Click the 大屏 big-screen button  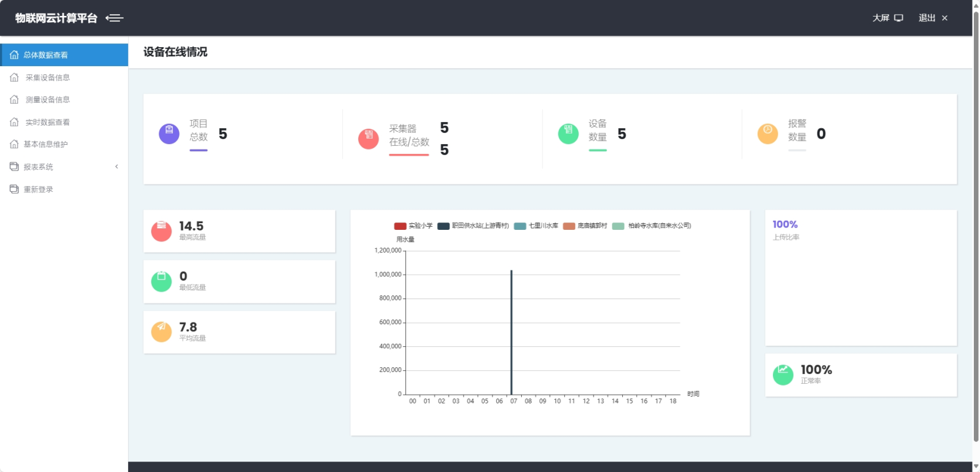888,18
